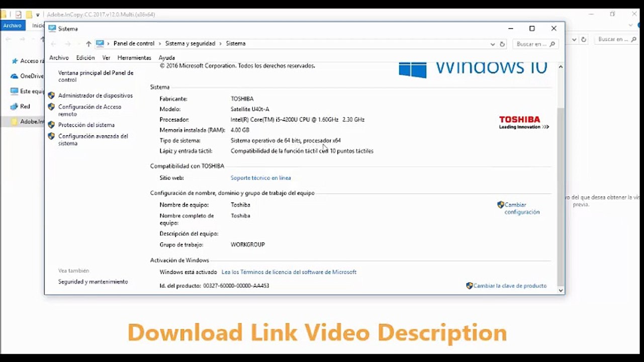This screenshot has height=362, width=644.
Task: Click the Windows está activado text
Action: (x=188, y=272)
